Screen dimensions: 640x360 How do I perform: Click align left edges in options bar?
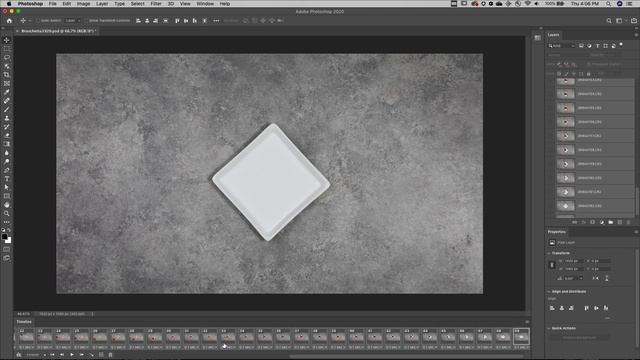click(138, 20)
